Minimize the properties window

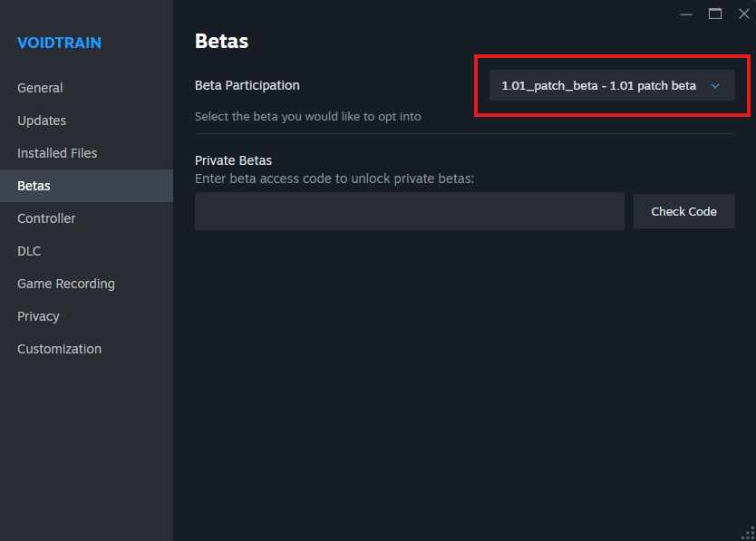click(687, 14)
